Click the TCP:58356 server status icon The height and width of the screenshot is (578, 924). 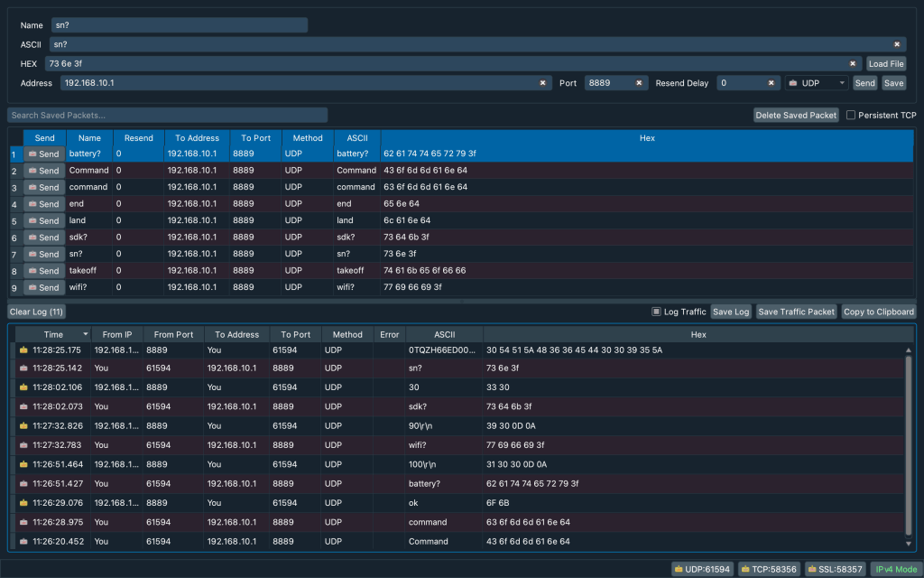746,570
